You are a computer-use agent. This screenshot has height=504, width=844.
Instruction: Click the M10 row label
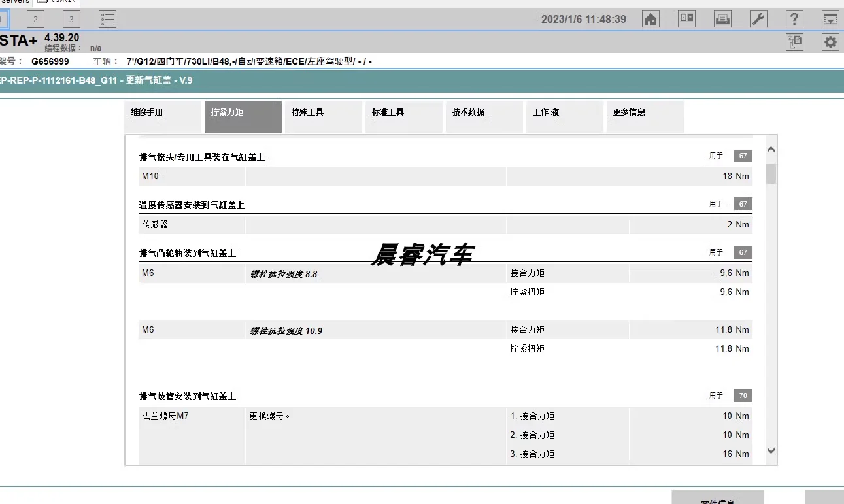pyautogui.click(x=150, y=176)
